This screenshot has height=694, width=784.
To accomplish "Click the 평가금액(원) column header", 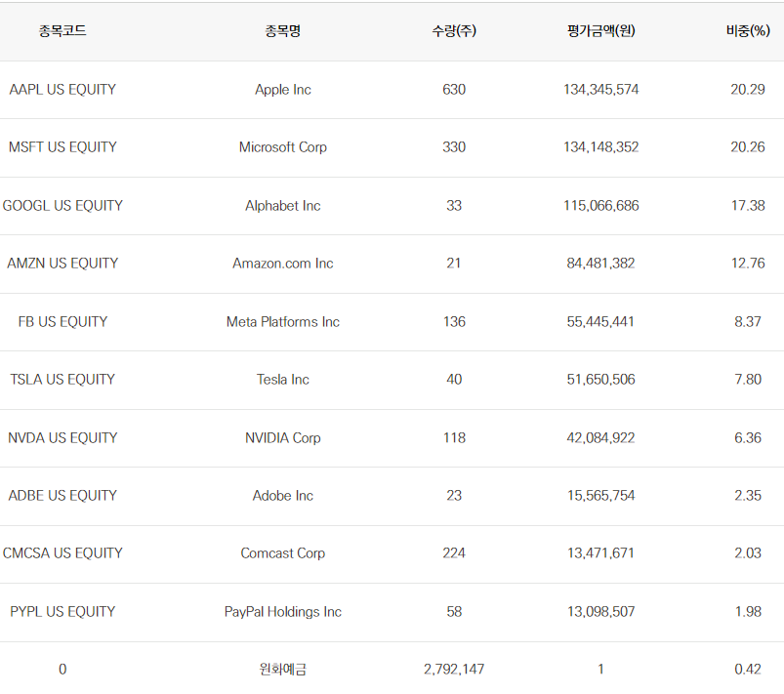I will point(601,31).
